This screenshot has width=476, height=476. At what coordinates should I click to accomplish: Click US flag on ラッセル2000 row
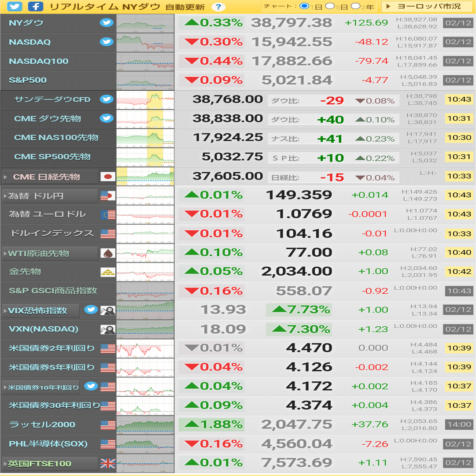[x=108, y=425]
